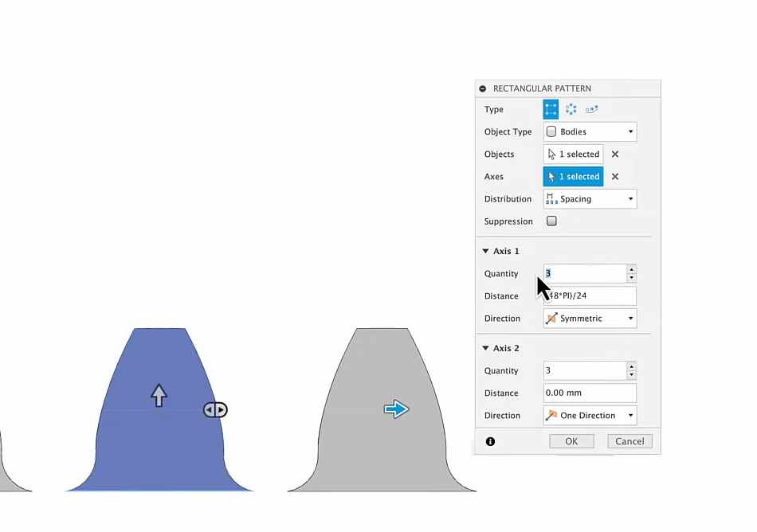Decrease Axis 2 Quantity with down stepper

(x=631, y=375)
